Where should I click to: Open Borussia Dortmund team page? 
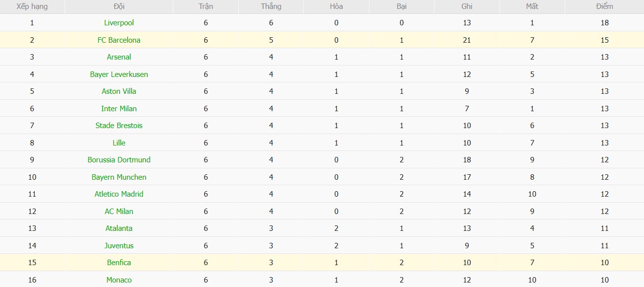[119, 160]
